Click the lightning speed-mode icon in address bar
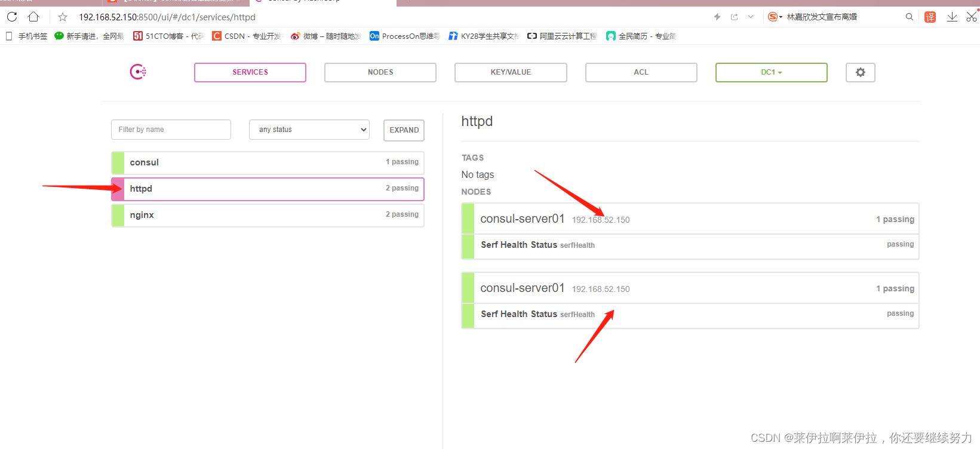Viewport: 980px width, 449px height. (717, 17)
